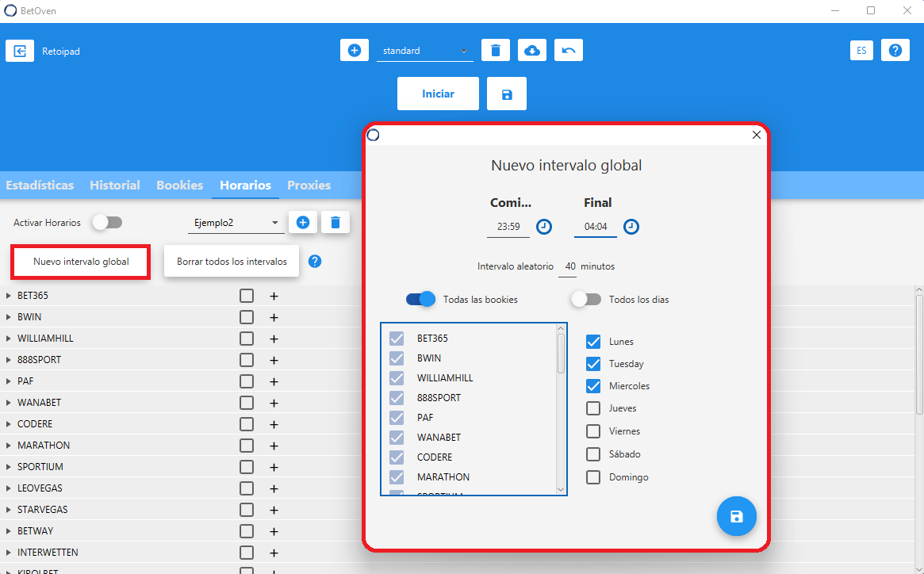Add interval to MARATHON row
The image size is (924, 574).
[x=274, y=446]
